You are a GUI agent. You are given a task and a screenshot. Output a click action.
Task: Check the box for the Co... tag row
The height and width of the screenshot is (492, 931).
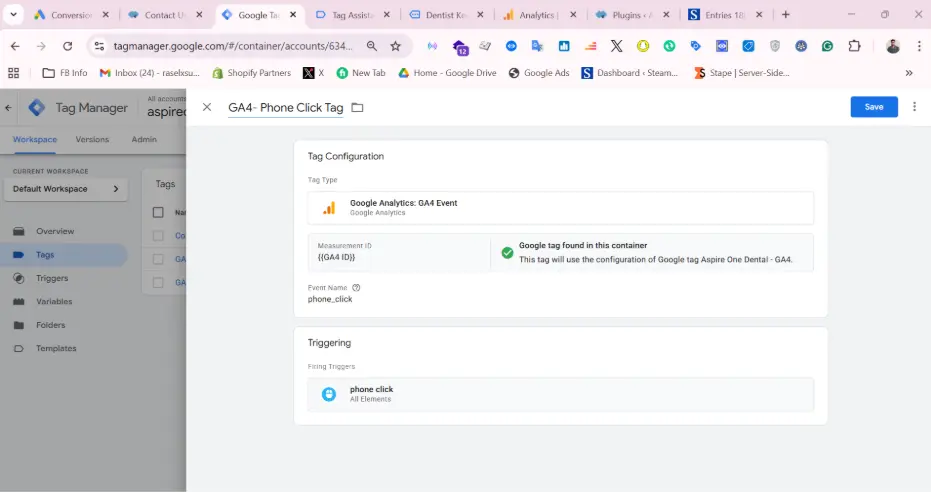pyautogui.click(x=158, y=236)
